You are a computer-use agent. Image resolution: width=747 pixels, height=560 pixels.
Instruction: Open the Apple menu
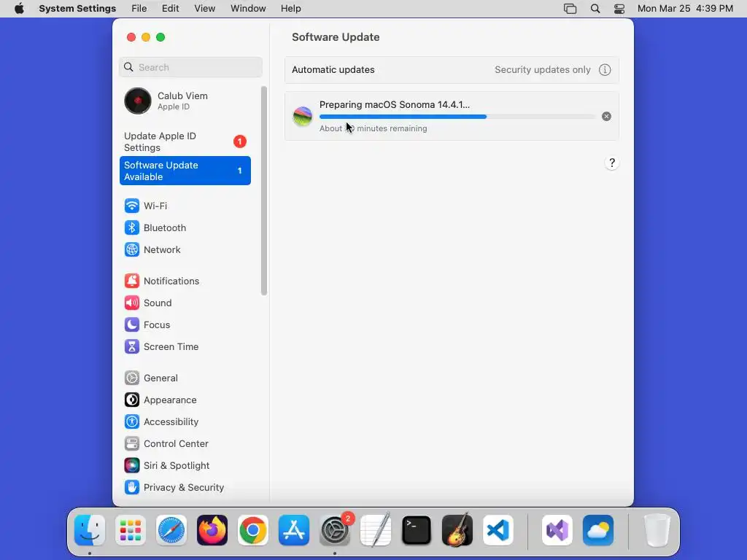[19, 9]
